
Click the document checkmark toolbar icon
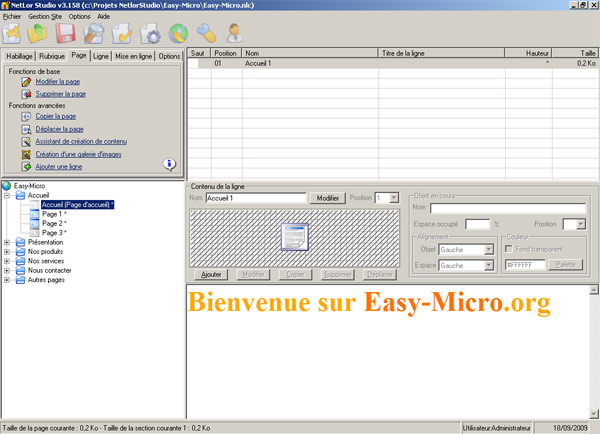[x=122, y=33]
